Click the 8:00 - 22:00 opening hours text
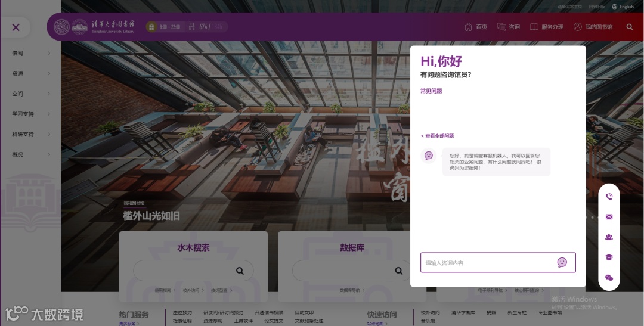Screen dimensions: 644x326 point(169,27)
